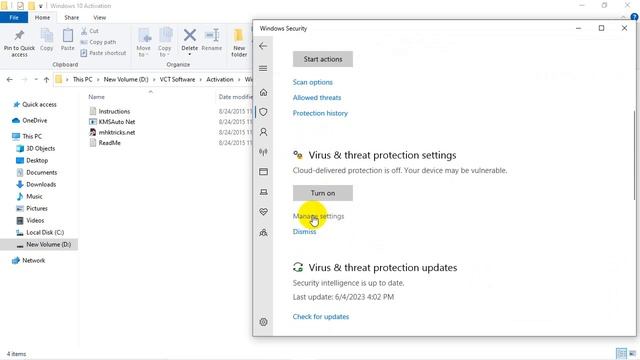The width and height of the screenshot is (640, 360).
Task: Sort files by Name column header
Action: click(x=97, y=97)
